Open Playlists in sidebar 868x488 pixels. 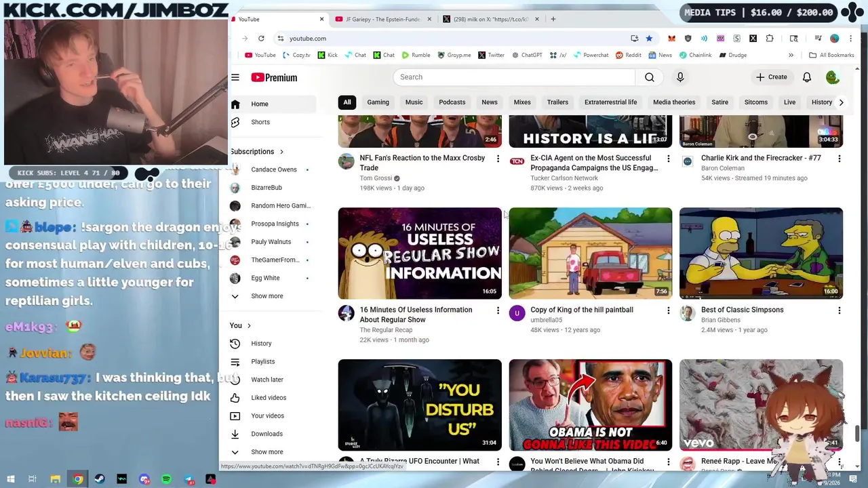tap(273, 362)
